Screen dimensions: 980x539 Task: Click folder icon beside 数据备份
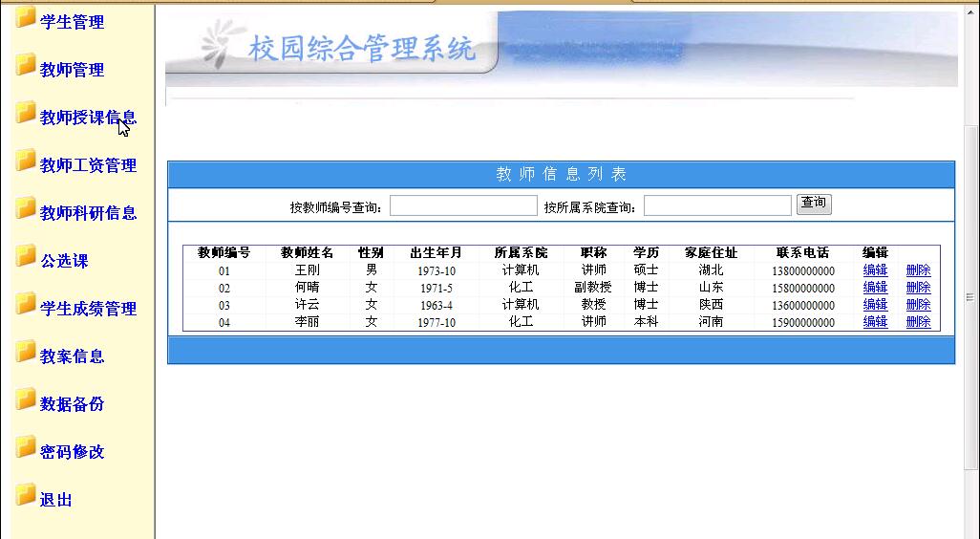26,399
